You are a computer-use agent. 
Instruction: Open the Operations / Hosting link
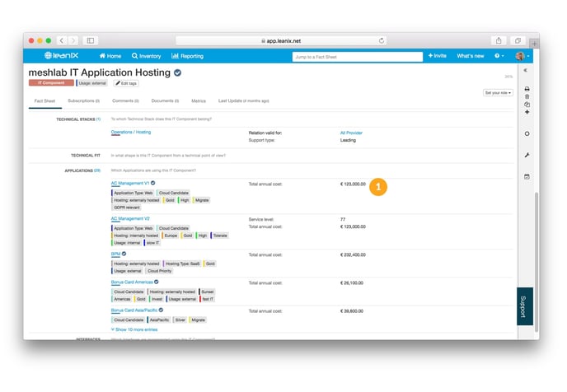point(131,133)
